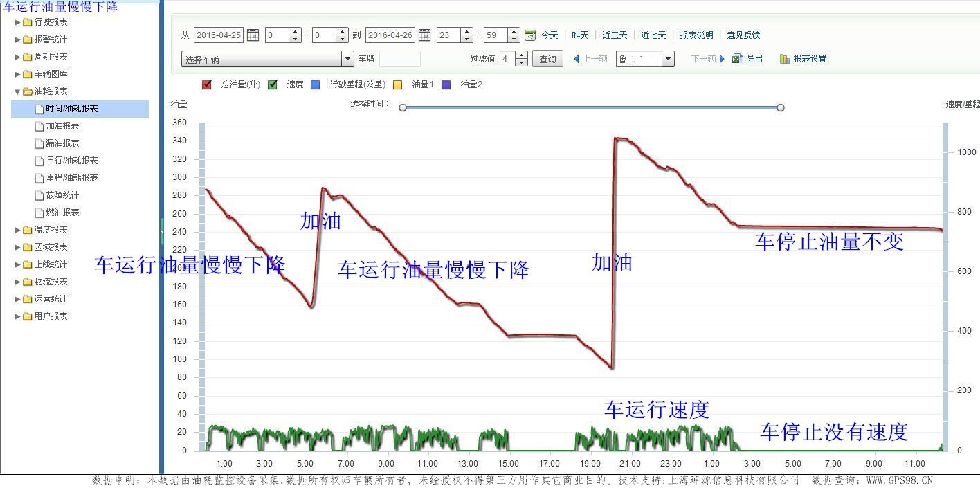Click the document icon beside 故障统计
The height and width of the screenshot is (488, 980).
point(39,195)
